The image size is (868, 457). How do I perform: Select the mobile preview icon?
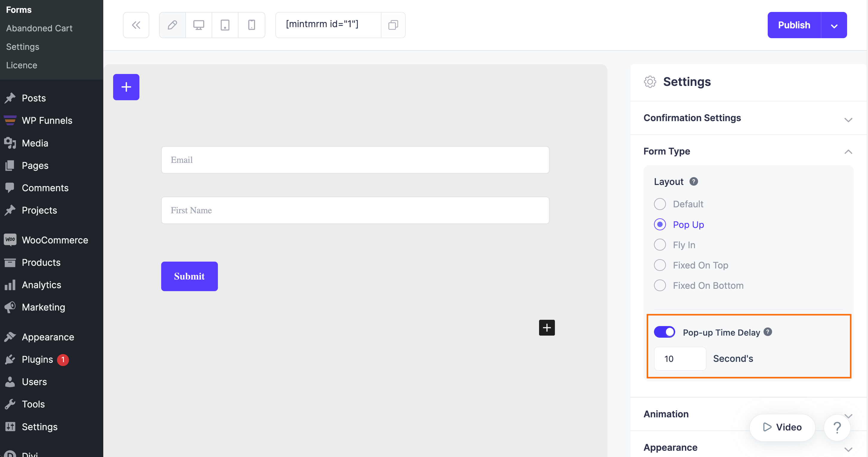point(251,24)
